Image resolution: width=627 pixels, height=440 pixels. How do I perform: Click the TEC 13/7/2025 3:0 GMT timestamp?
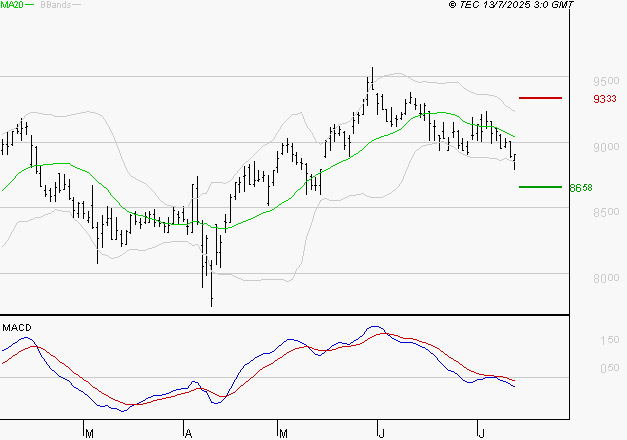coord(511,5)
